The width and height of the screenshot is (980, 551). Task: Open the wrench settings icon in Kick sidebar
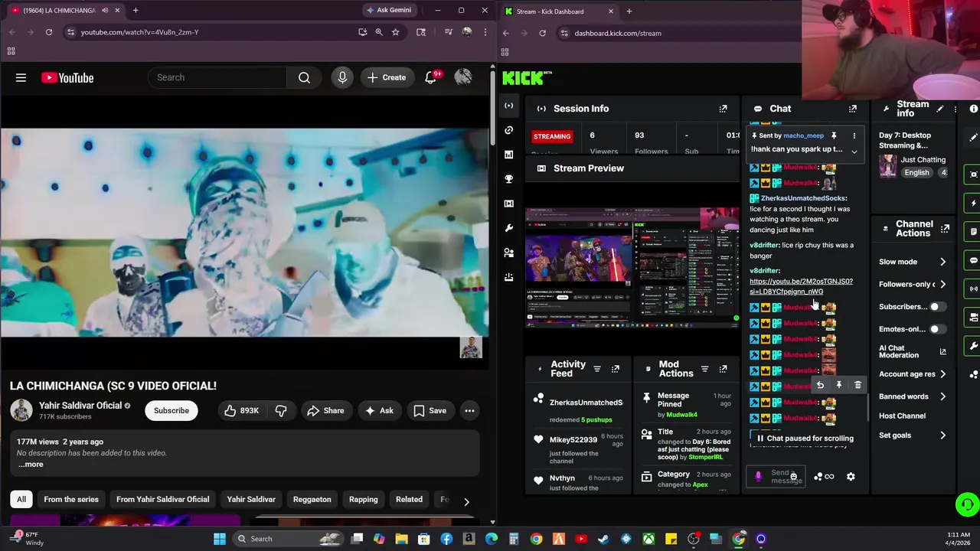click(x=508, y=228)
